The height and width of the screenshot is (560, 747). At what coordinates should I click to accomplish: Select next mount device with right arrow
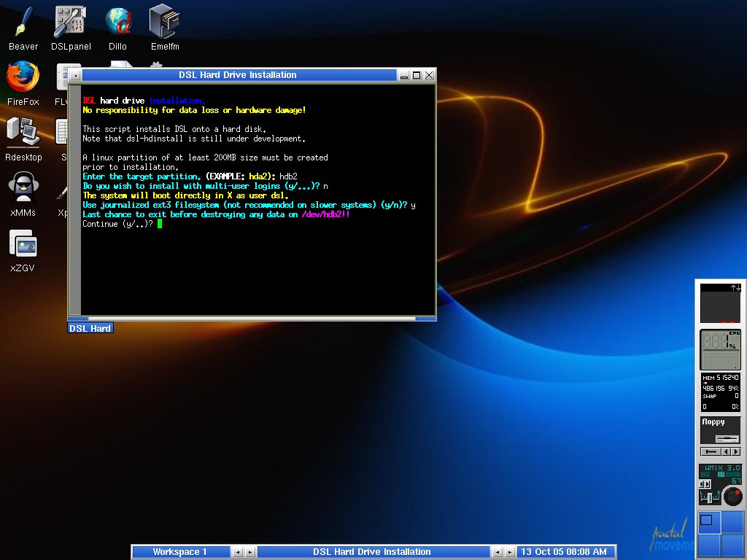coord(736,451)
